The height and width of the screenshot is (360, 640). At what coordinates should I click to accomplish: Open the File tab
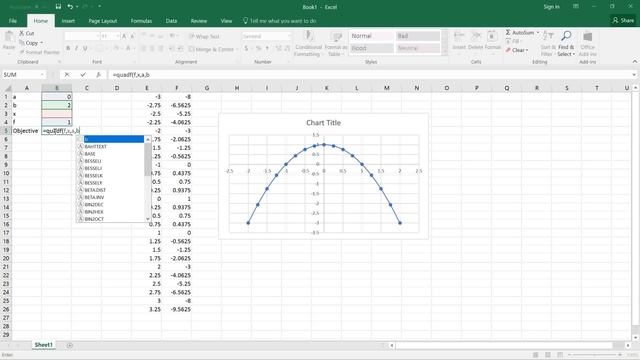tap(13, 21)
